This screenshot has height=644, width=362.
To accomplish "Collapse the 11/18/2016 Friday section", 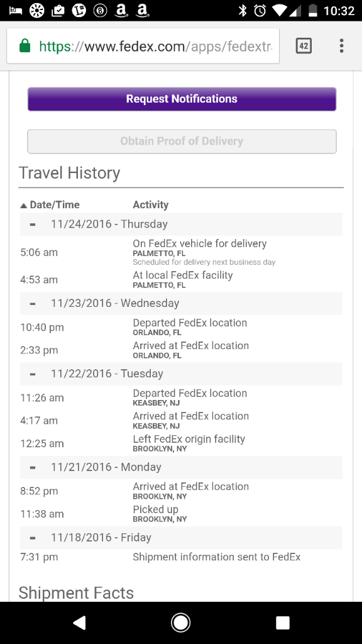I will tap(33, 538).
